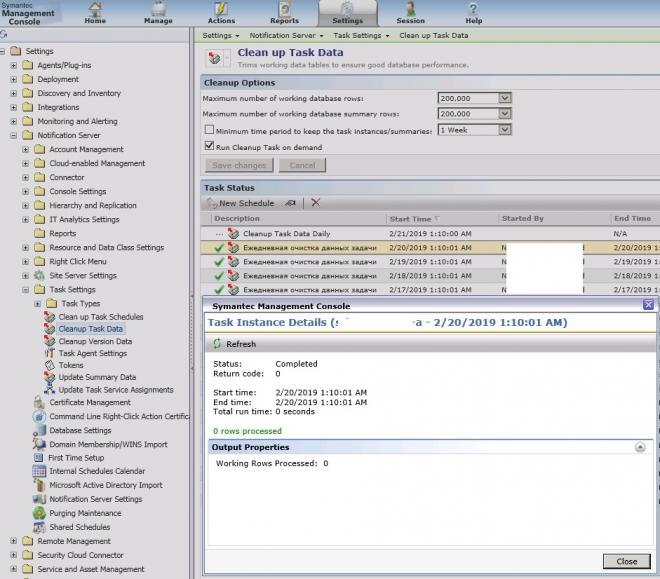Click the Clean up Task Schedules icon
The width and height of the screenshot is (660, 579).
pos(50,316)
